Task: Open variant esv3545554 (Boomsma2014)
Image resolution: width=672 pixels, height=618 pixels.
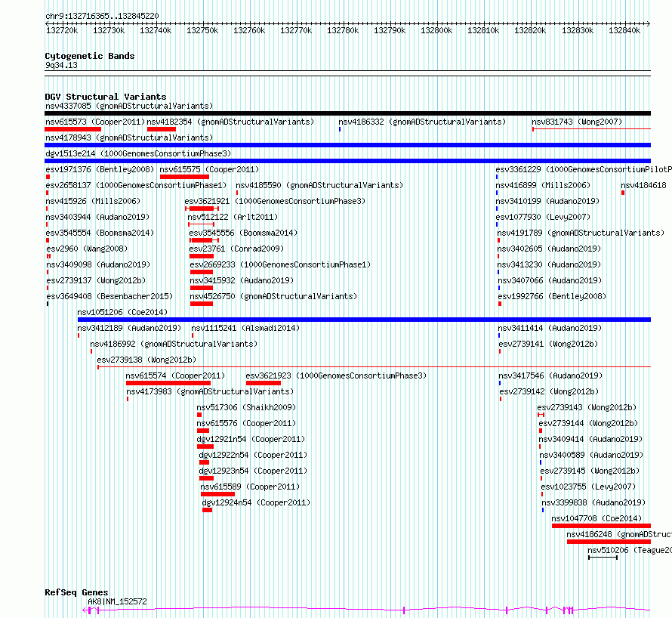Action: (x=100, y=233)
